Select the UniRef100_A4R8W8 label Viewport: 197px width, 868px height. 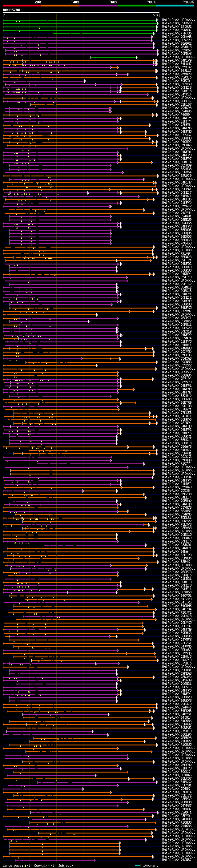[177, 819]
